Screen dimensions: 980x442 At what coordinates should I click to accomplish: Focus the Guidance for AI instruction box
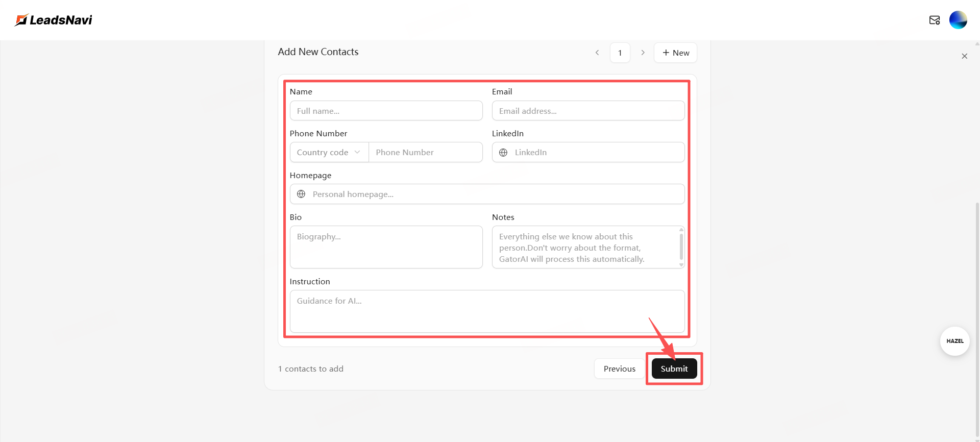(487, 311)
